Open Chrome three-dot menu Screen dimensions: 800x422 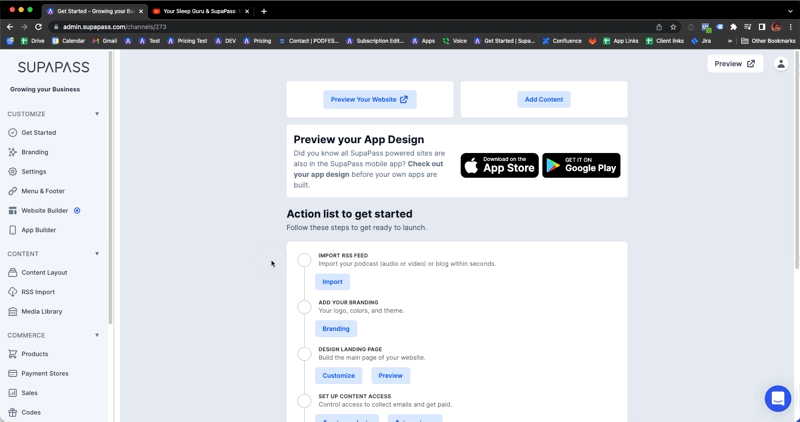pyautogui.click(x=791, y=27)
